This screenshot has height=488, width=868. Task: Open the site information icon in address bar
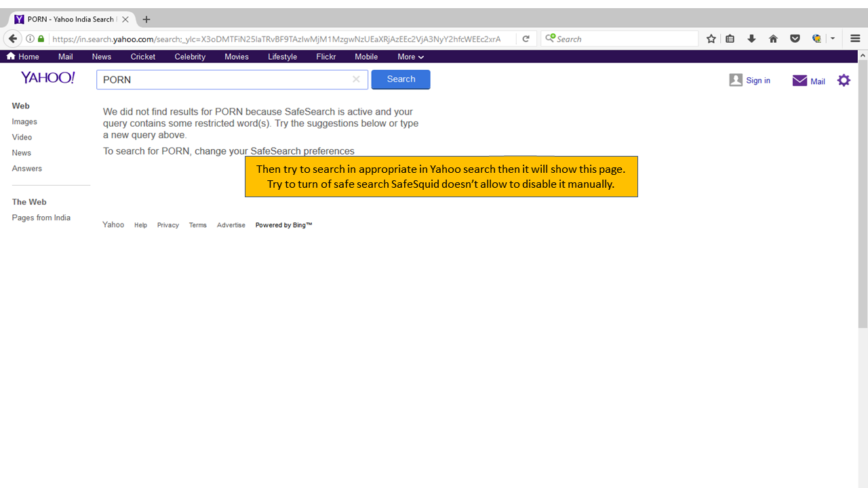(x=30, y=39)
